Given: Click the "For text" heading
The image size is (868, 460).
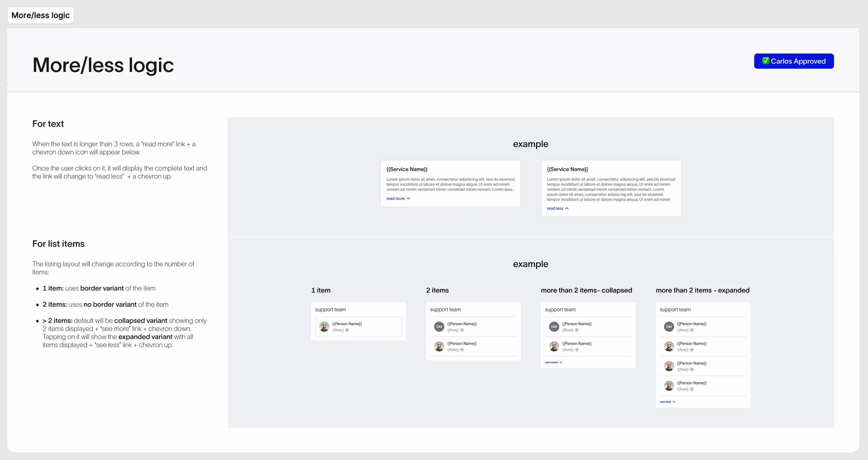Looking at the screenshot, I should pos(48,124).
